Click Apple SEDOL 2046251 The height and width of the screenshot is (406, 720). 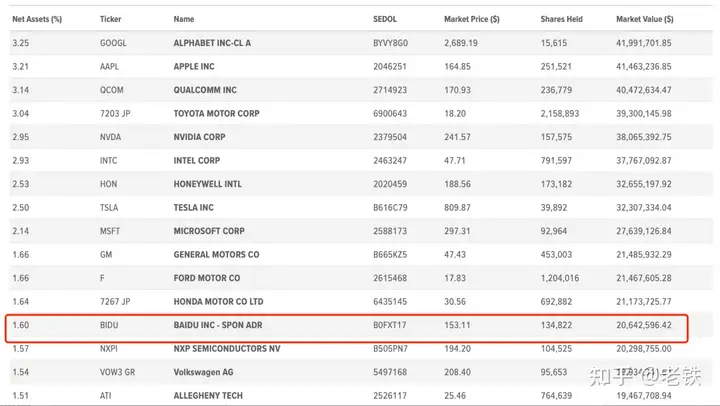390,67
